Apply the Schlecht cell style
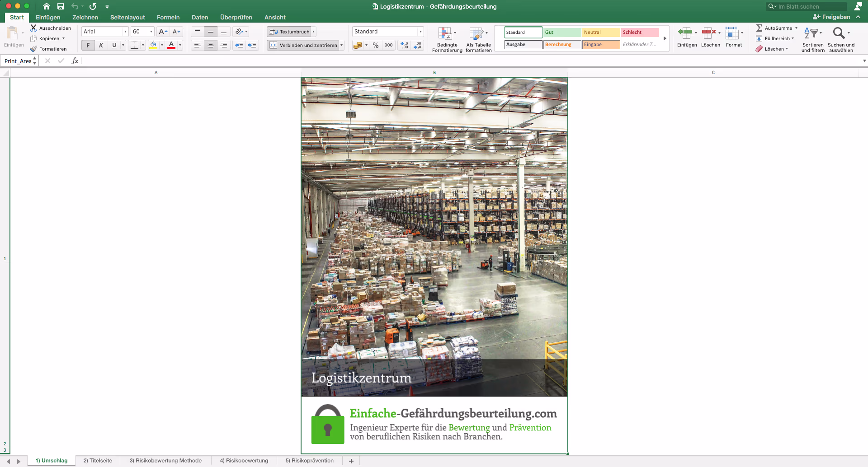Image resolution: width=868 pixels, height=467 pixels. click(x=640, y=32)
